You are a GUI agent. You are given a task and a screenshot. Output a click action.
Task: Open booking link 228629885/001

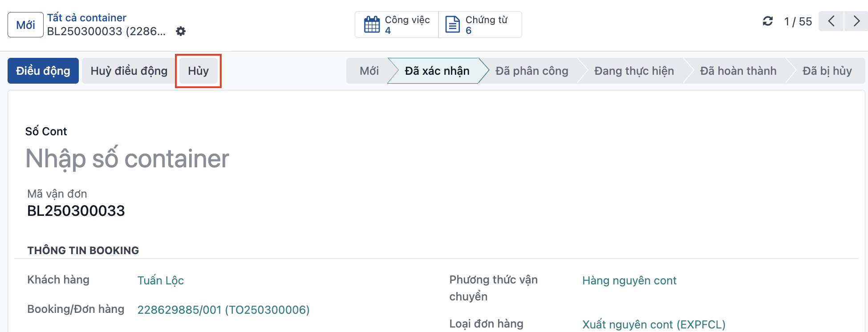[223, 310]
